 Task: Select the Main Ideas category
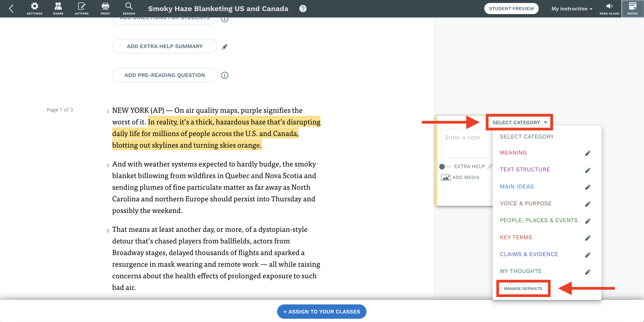(x=517, y=186)
